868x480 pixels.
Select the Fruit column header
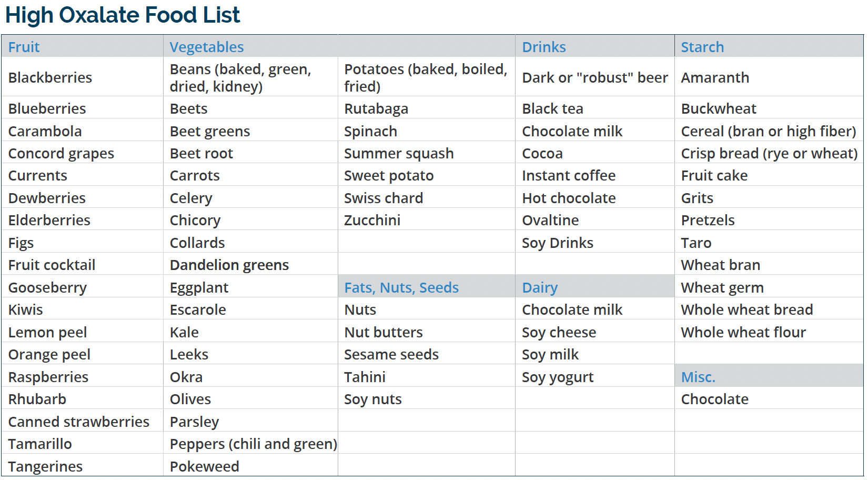(x=24, y=47)
